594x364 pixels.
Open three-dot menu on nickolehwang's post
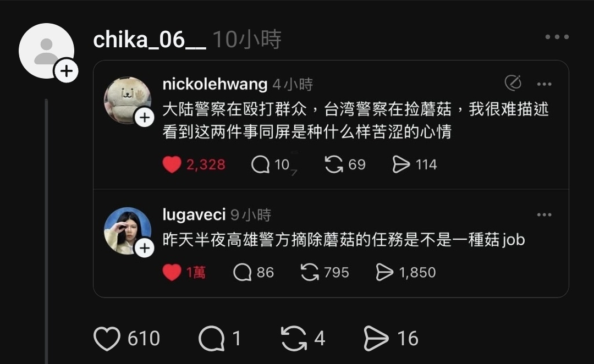tap(544, 84)
